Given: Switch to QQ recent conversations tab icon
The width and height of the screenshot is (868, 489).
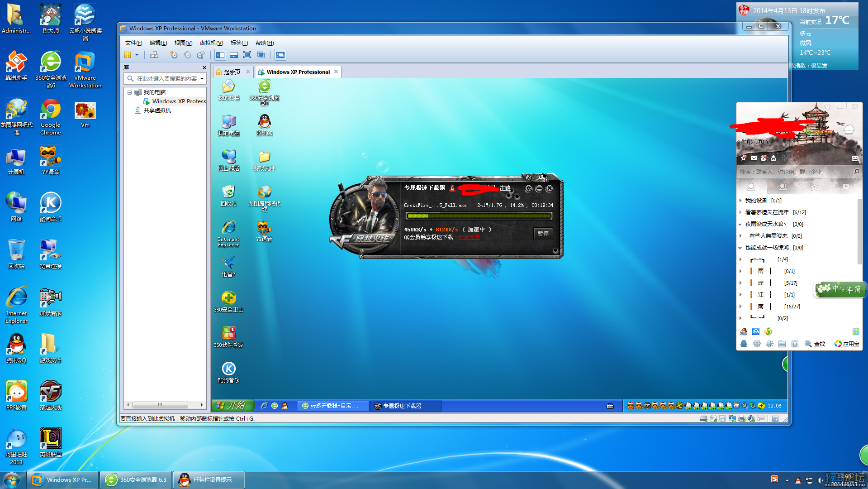Looking at the screenshot, I should pyautogui.click(x=845, y=187).
